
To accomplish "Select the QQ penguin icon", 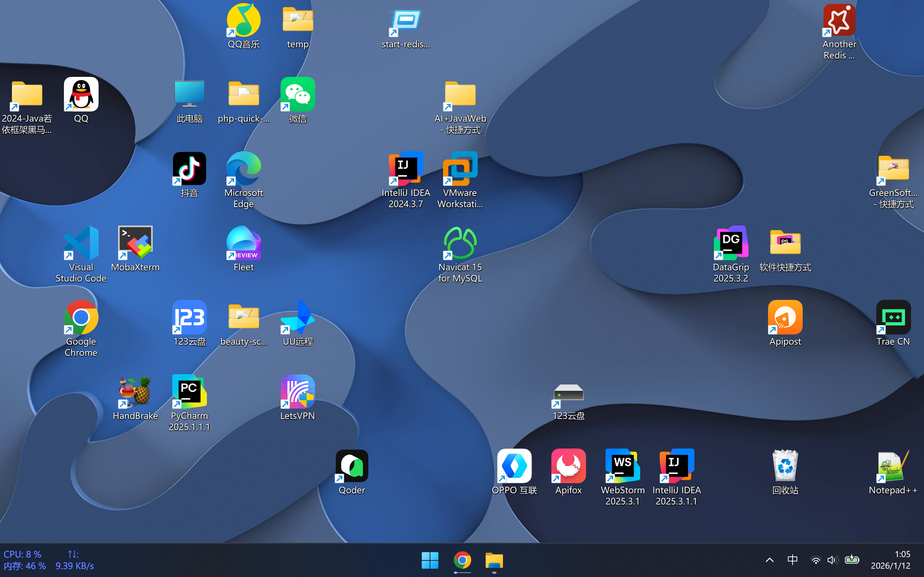I will (x=81, y=94).
